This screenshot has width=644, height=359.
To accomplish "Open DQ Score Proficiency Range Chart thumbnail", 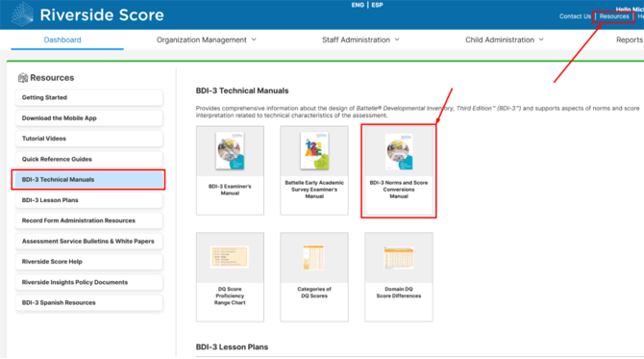I will (x=230, y=257).
